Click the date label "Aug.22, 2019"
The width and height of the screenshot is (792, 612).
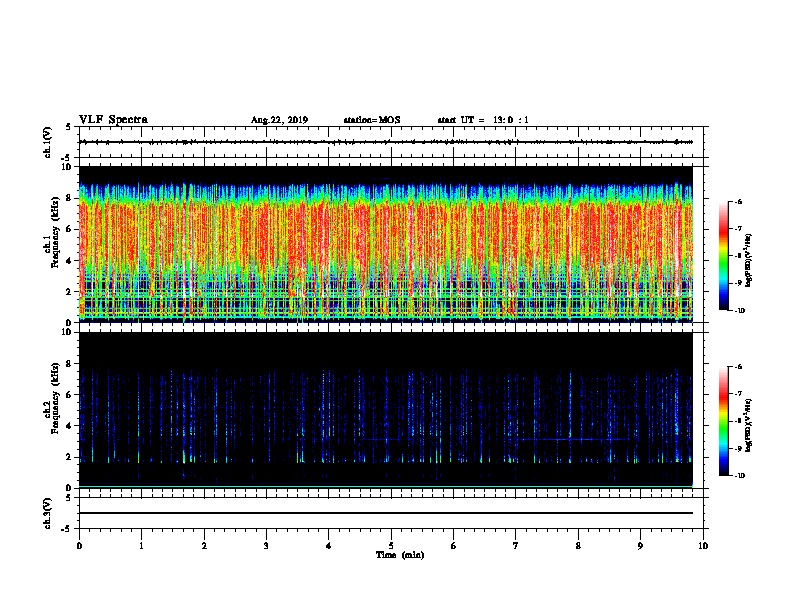tap(279, 120)
